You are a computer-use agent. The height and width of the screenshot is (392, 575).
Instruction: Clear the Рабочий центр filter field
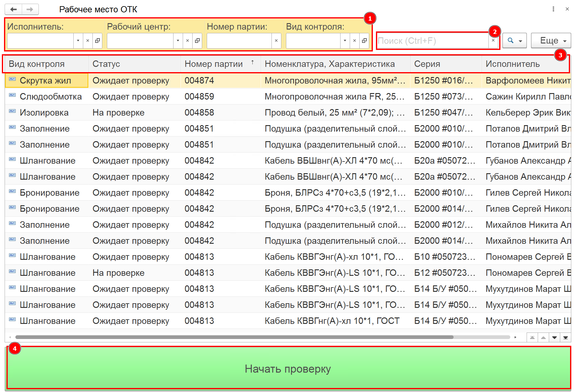coord(187,41)
